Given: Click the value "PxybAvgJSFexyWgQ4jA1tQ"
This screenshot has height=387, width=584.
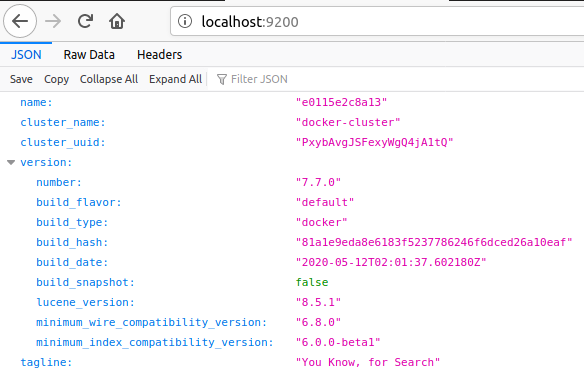Looking at the screenshot, I should point(374,142).
